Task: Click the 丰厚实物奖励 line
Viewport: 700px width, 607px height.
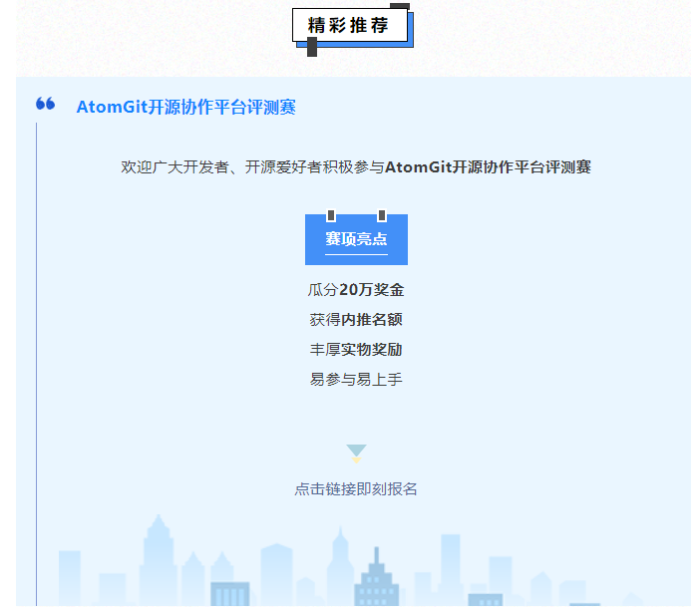Action: tap(356, 350)
